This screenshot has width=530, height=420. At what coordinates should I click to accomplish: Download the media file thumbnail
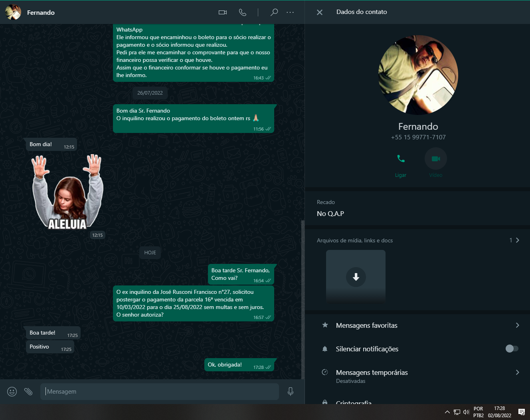click(356, 277)
